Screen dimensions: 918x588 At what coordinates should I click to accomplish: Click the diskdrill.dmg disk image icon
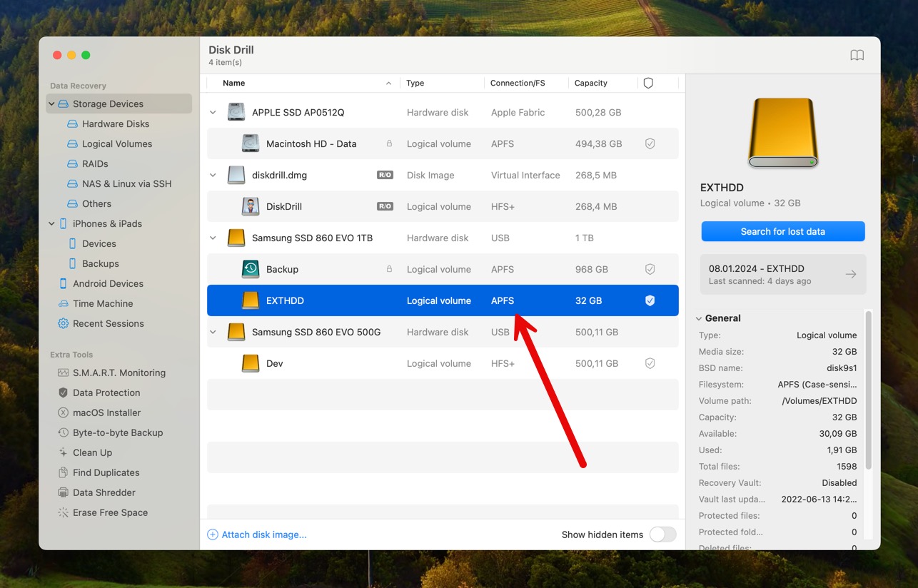pyautogui.click(x=236, y=176)
